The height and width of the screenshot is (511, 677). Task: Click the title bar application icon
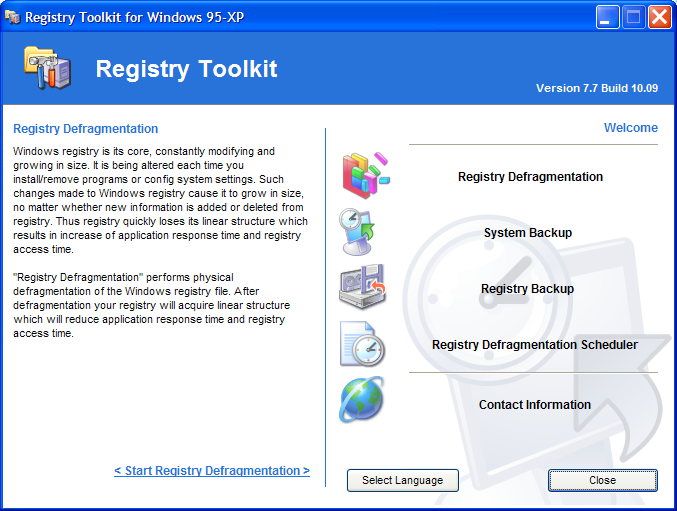pos(13,17)
